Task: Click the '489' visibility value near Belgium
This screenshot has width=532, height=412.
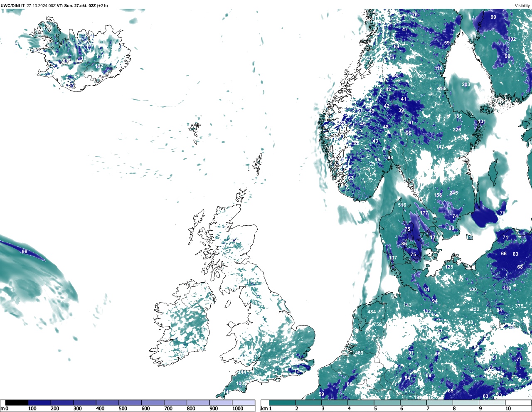Action: pyautogui.click(x=359, y=353)
